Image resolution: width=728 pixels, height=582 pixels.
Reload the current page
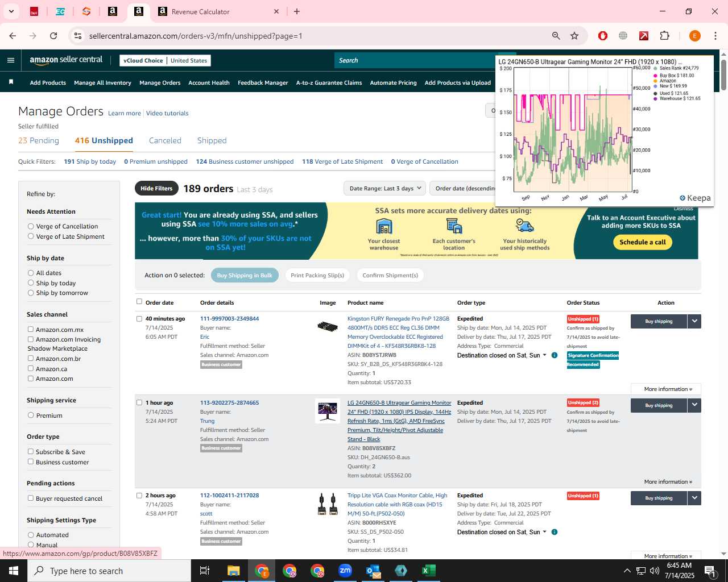point(53,36)
